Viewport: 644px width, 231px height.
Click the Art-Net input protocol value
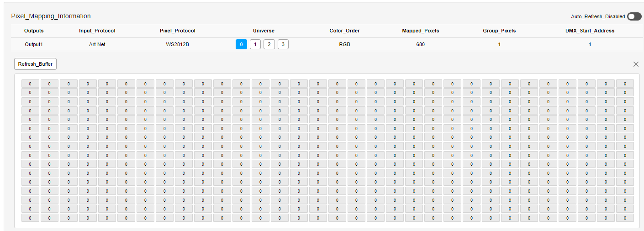[x=97, y=44]
